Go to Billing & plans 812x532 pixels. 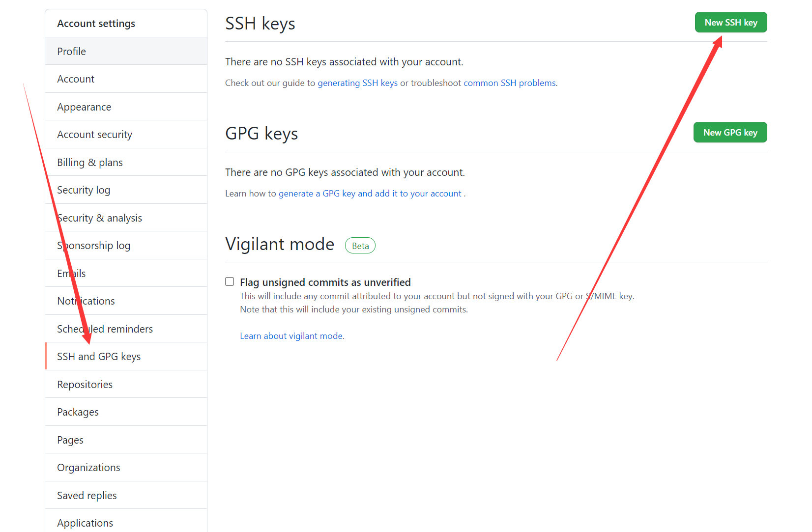(126, 162)
